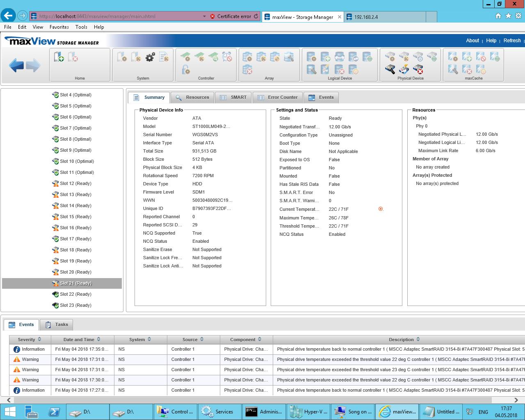Switch to the Tasks tab
Viewport: 525px width, 420px height.
(x=57, y=324)
